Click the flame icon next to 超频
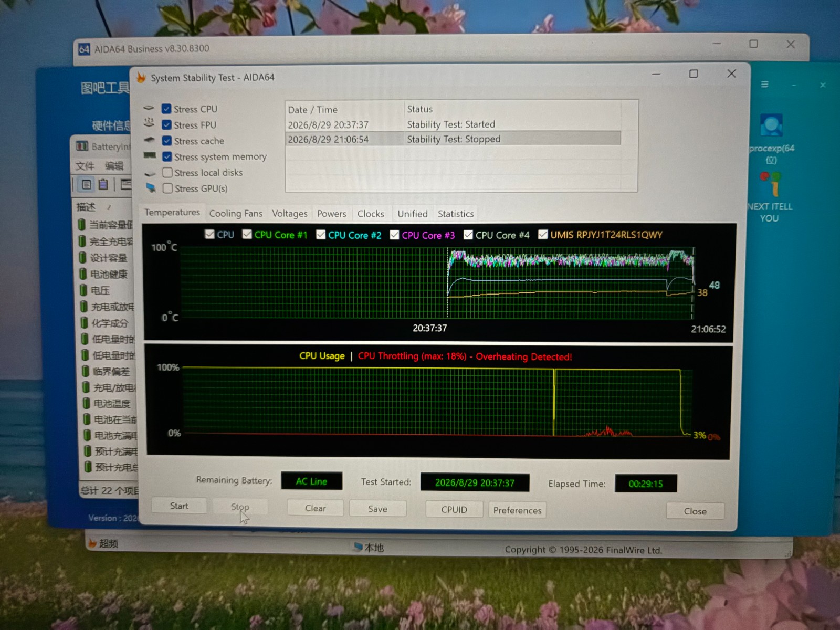840x630 pixels. (93, 543)
